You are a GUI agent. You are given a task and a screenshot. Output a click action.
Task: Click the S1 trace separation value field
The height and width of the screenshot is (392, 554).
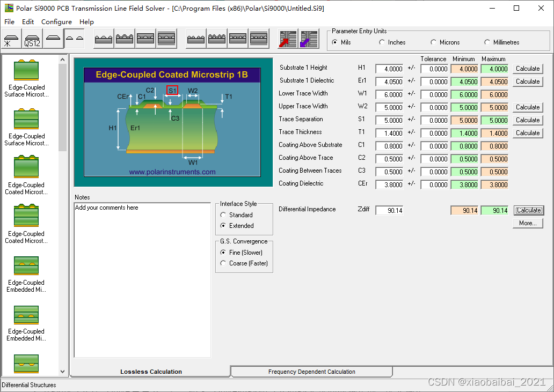point(389,120)
